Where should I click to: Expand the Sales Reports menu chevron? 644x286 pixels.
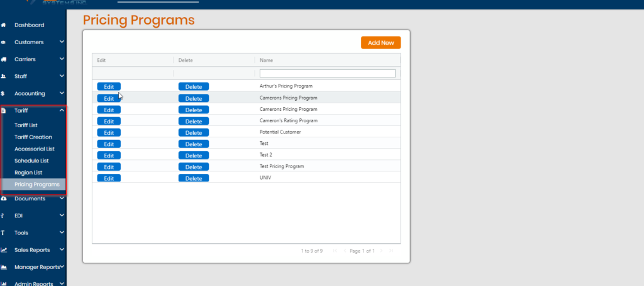[x=62, y=250]
